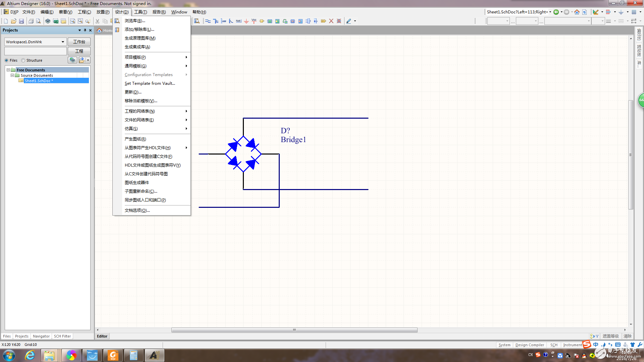Open Internet Explorer from the taskbar

tap(30, 355)
